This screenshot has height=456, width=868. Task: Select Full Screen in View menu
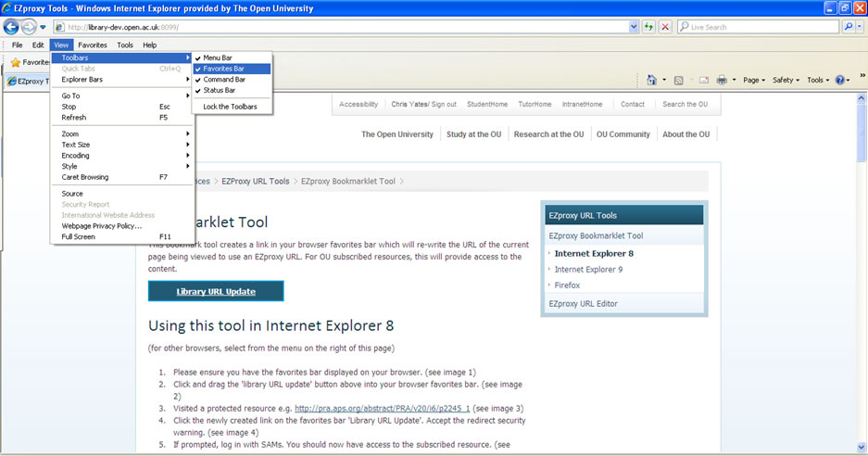(x=121, y=236)
